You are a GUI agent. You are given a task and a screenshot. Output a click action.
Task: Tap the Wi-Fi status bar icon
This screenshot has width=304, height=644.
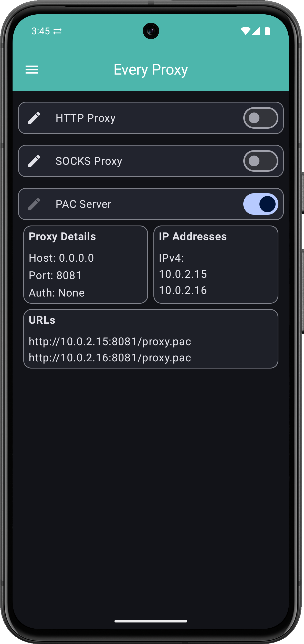point(245,31)
